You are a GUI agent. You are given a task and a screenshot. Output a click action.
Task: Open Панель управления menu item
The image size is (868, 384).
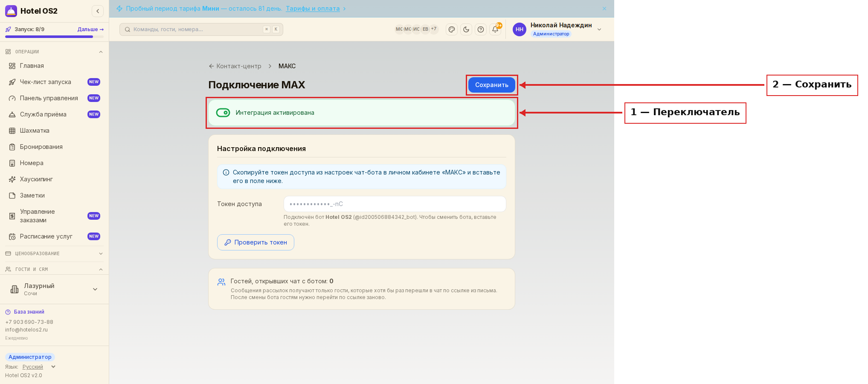pos(54,98)
